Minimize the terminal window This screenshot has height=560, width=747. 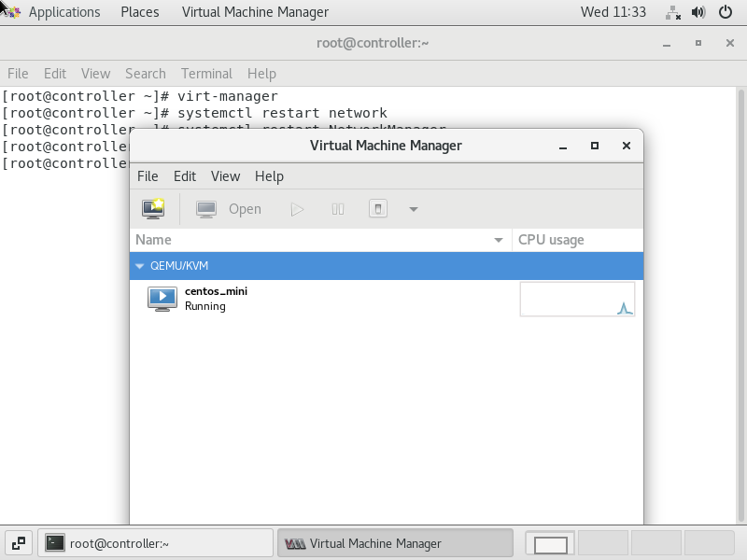[x=667, y=43]
